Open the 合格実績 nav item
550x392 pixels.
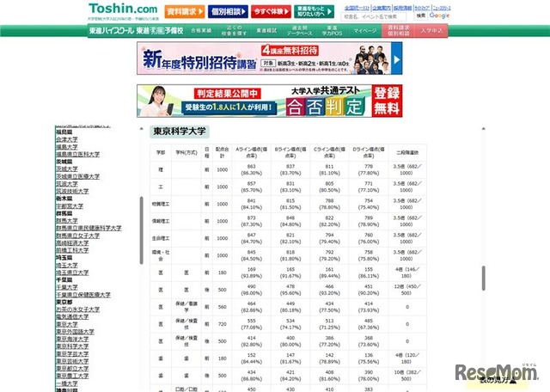201,31
